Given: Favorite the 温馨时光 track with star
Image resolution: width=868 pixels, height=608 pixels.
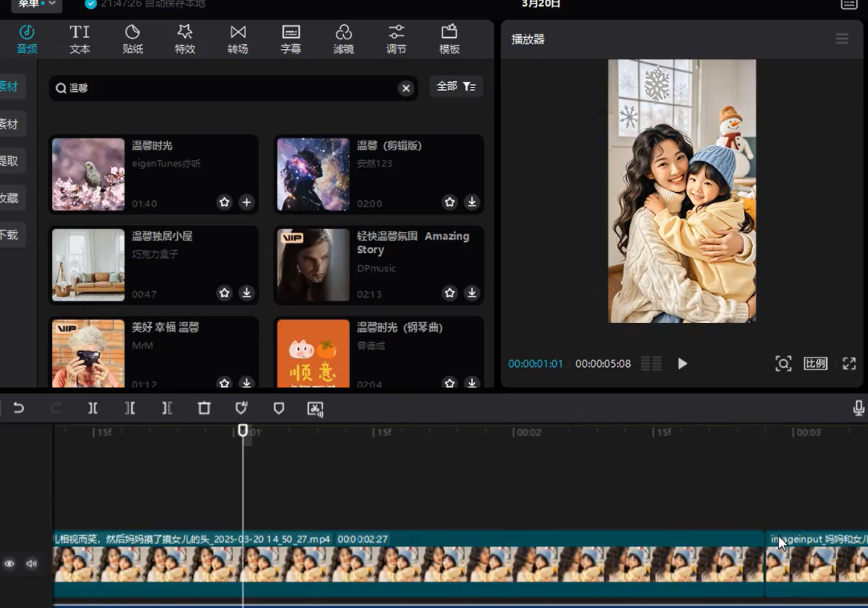Looking at the screenshot, I should pyautogui.click(x=224, y=202).
